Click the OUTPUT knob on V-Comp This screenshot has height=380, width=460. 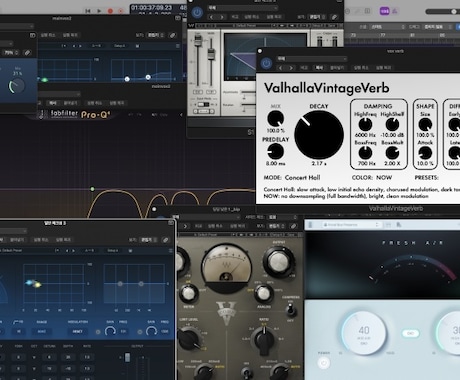pyautogui.click(x=279, y=261)
